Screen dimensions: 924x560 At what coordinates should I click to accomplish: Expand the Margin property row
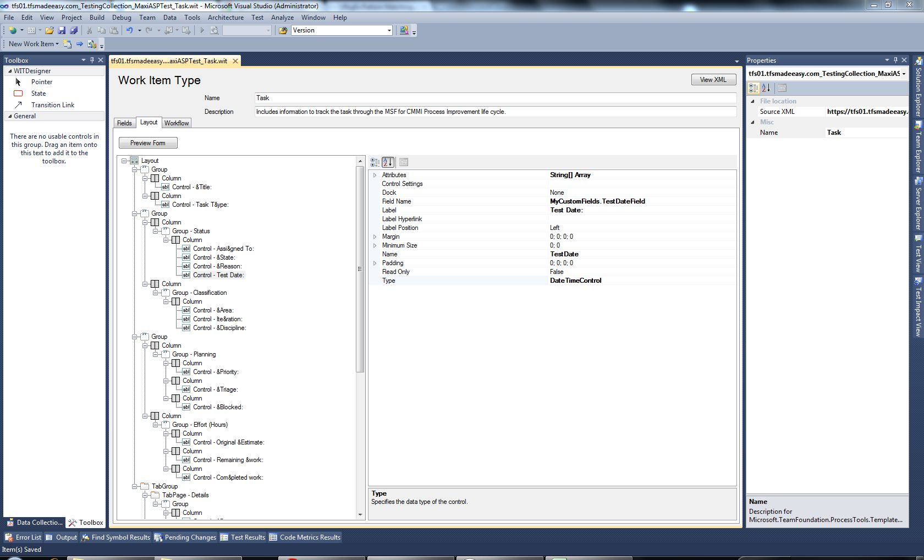point(375,237)
